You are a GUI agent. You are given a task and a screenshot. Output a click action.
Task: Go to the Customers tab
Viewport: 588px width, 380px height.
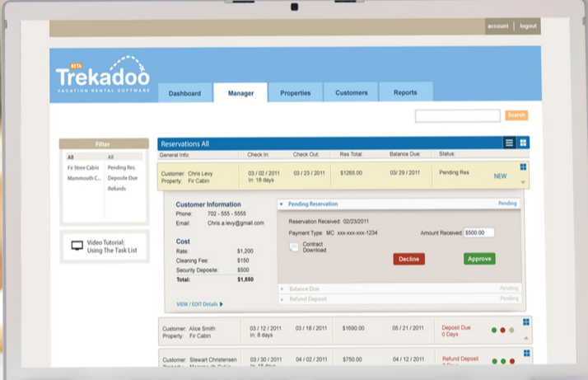pos(352,92)
